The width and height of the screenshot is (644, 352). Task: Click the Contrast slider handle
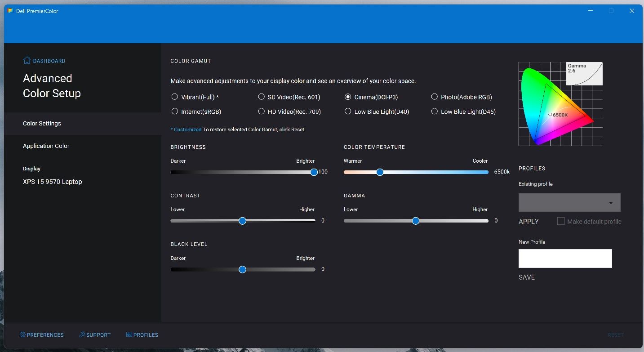(x=242, y=221)
